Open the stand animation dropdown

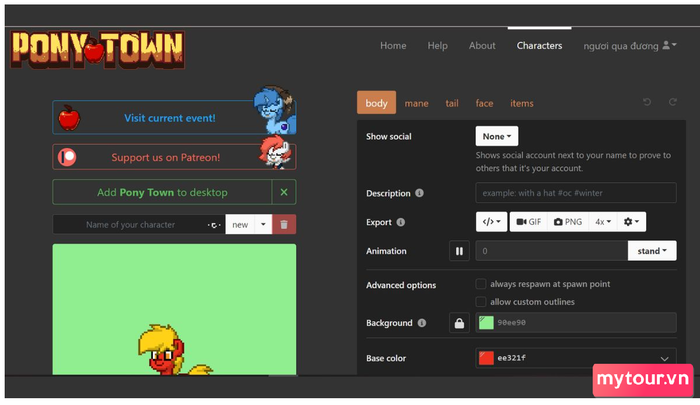(652, 251)
